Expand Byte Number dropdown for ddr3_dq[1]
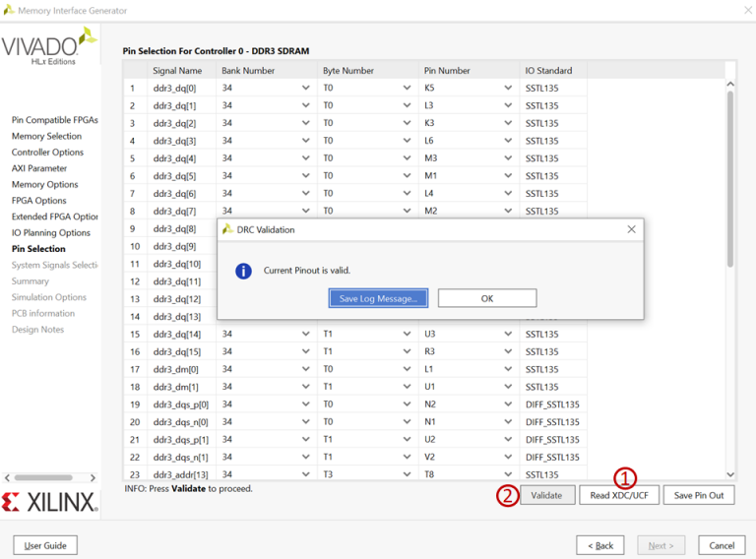Viewport: 756px width, 559px height. click(x=407, y=105)
